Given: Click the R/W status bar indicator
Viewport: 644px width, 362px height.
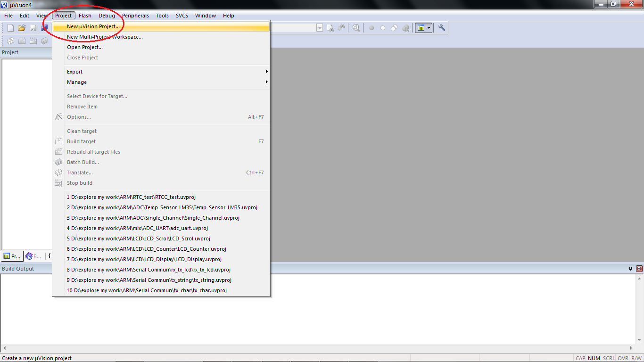Looking at the screenshot, I should [636, 358].
